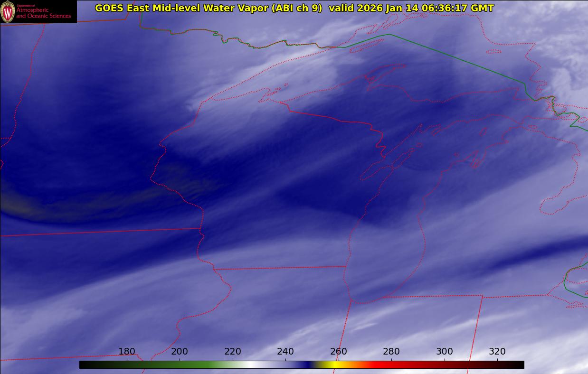
Task: Click the 220 label on the color scale
Action: coord(233,352)
